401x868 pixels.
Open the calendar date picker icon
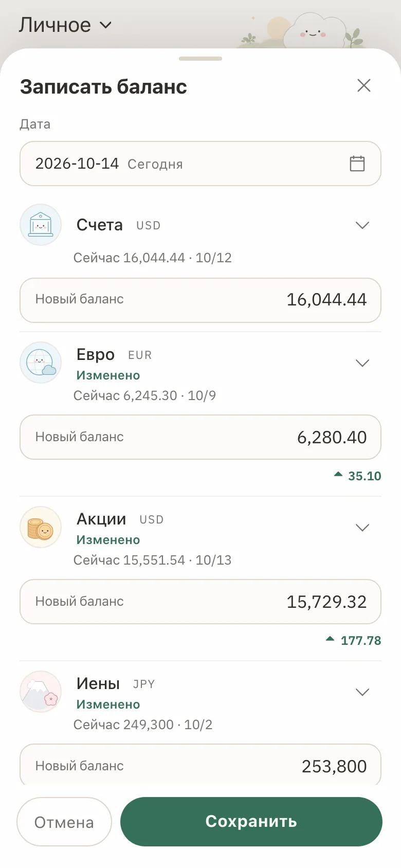click(357, 164)
